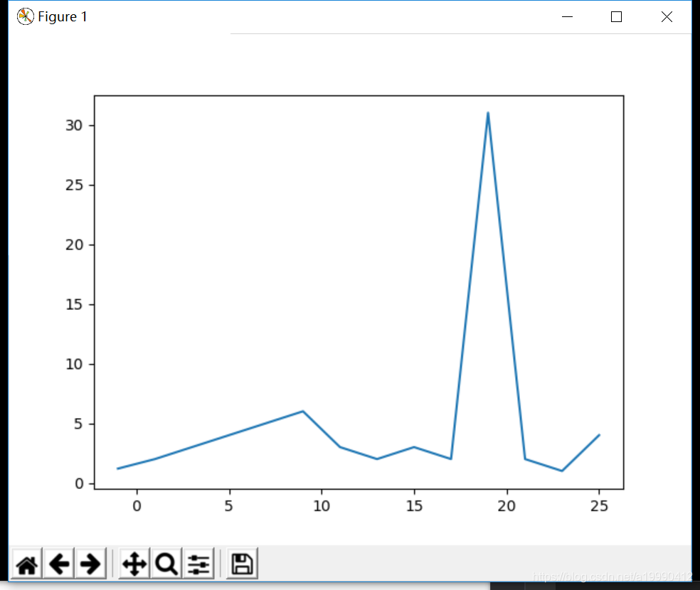Go back to the previous view arrow
The width and height of the screenshot is (700, 590).
pos(59,564)
